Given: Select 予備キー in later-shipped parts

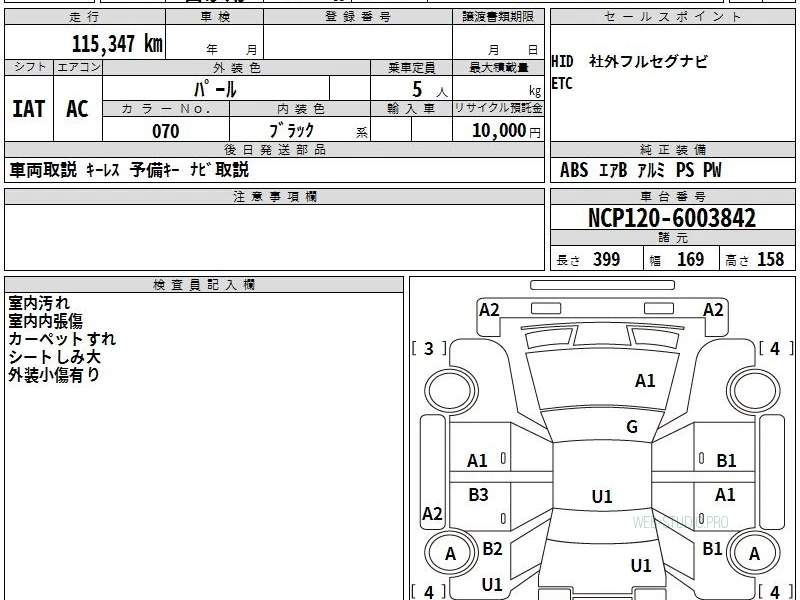Looking at the screenshot, I should [x=155, y=170].
